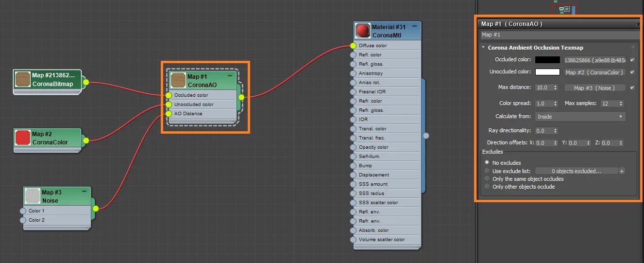644x263 pixels.
Task: Select the No excludes radio option
Action: 487,163
